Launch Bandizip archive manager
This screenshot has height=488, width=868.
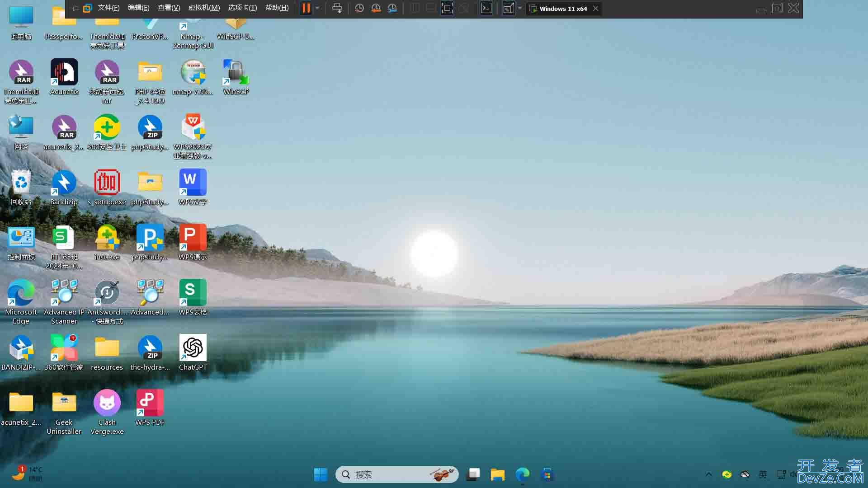63,183
